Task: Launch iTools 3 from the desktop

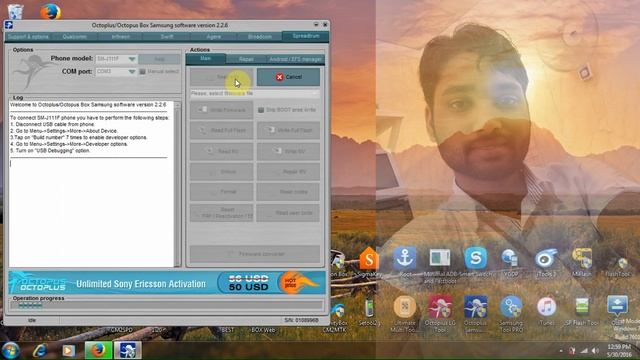Action: point(546,262)
